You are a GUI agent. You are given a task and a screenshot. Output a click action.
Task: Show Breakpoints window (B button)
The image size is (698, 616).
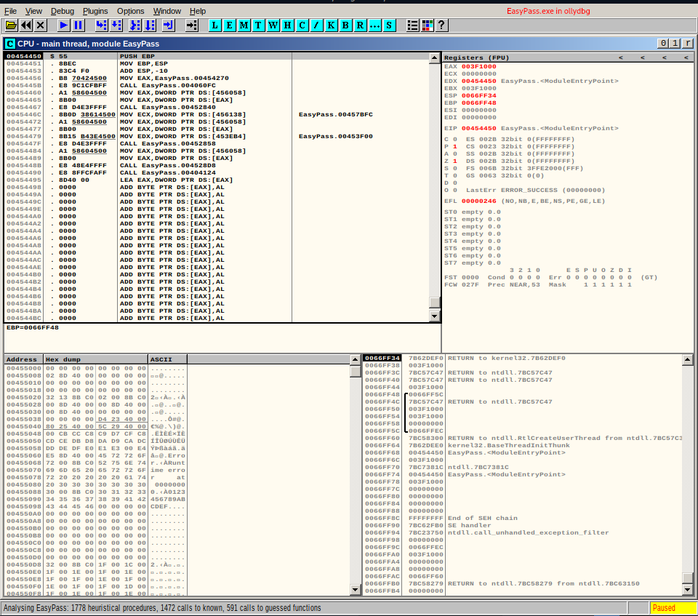345,25
